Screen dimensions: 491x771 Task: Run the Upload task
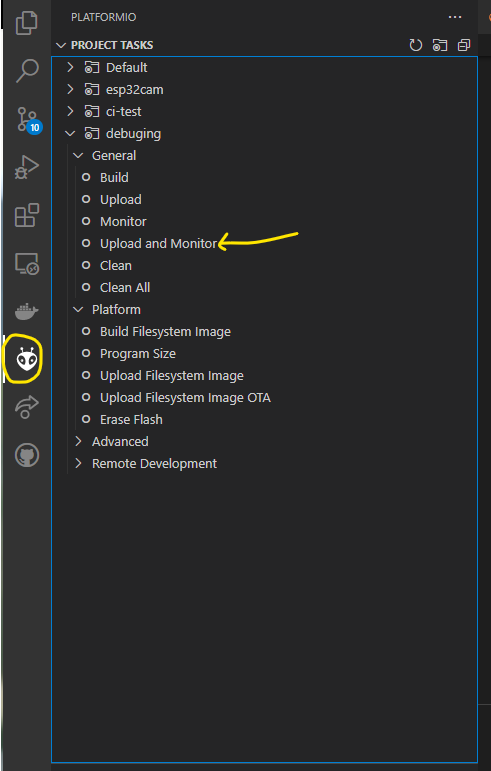121,200
